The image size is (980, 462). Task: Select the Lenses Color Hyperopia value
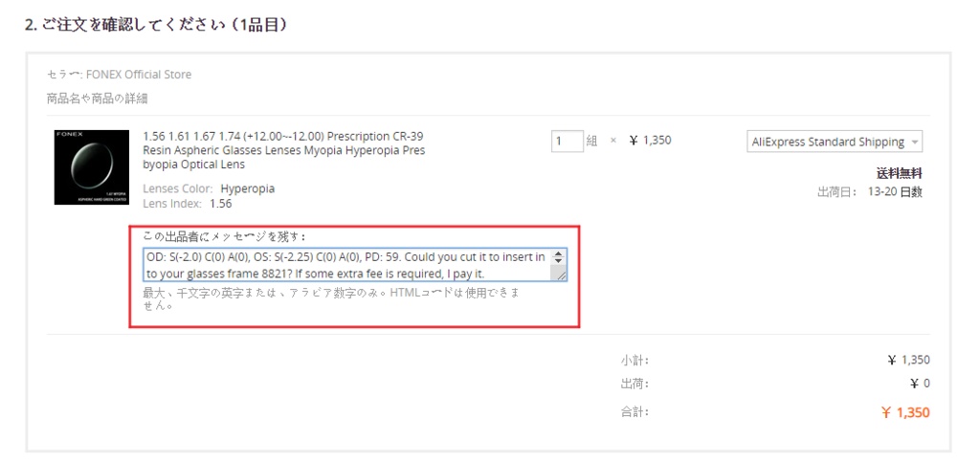pos(248,188)
